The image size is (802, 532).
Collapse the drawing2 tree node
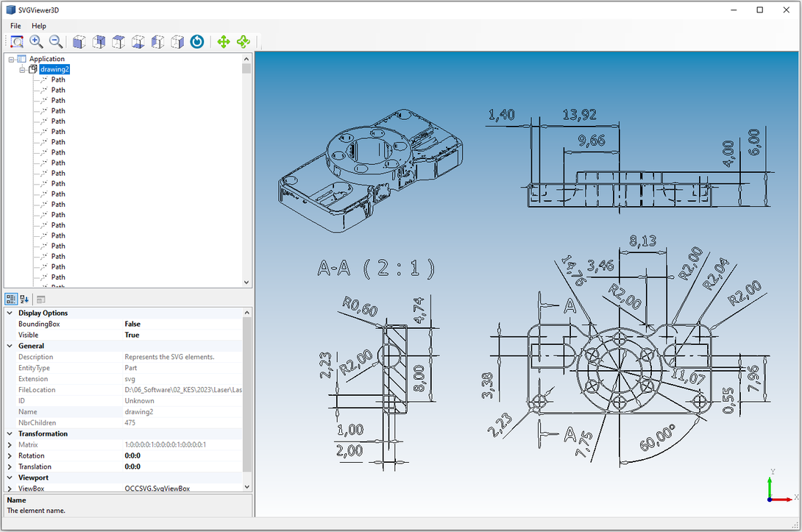pyautogui.click(x=22, y=69)
